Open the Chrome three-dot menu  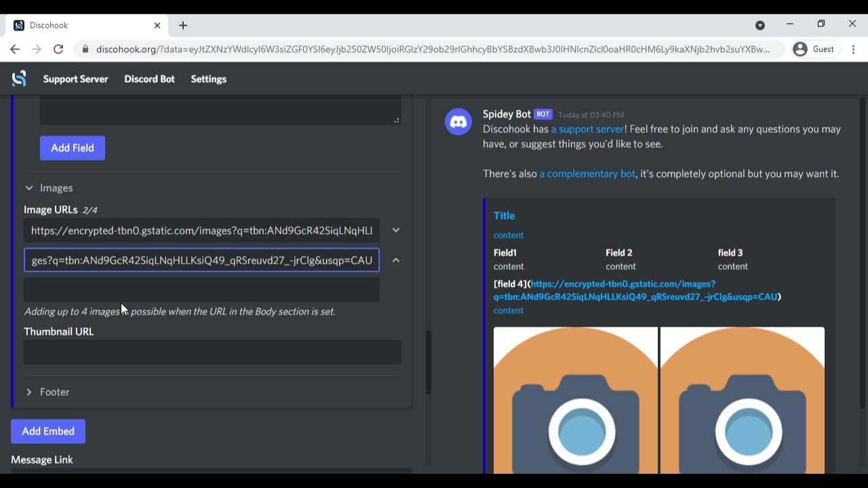(853, 49)
